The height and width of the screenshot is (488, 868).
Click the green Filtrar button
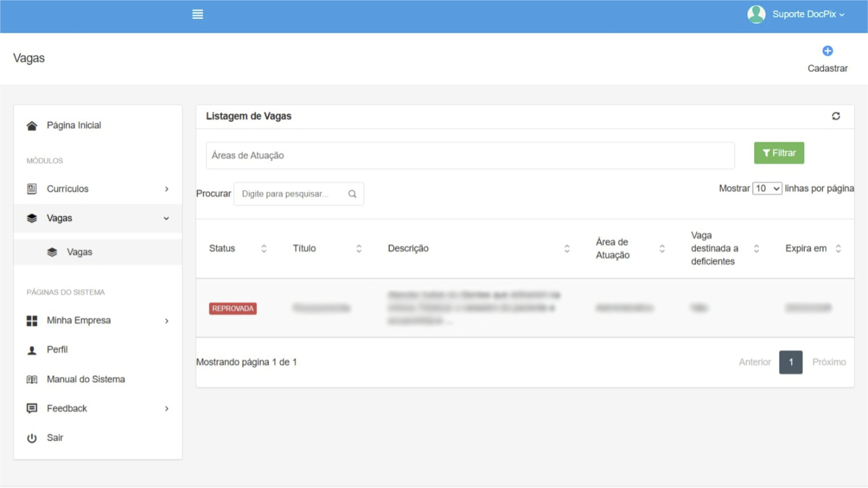coord(779,153)
